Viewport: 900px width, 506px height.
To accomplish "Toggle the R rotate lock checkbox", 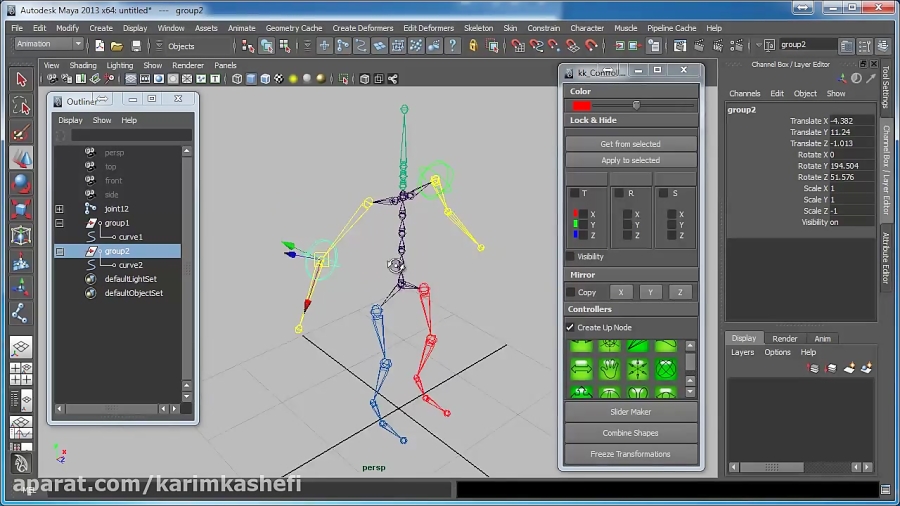I will coord(619,193).
